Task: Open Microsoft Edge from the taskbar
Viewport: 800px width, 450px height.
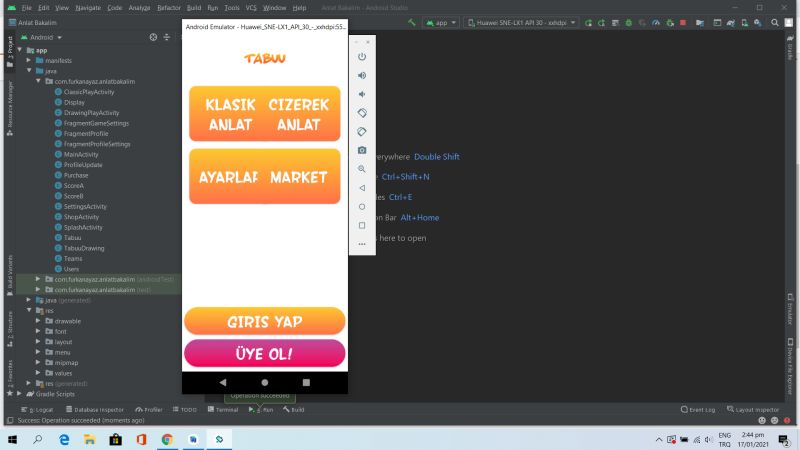Action: click(64, 439)
